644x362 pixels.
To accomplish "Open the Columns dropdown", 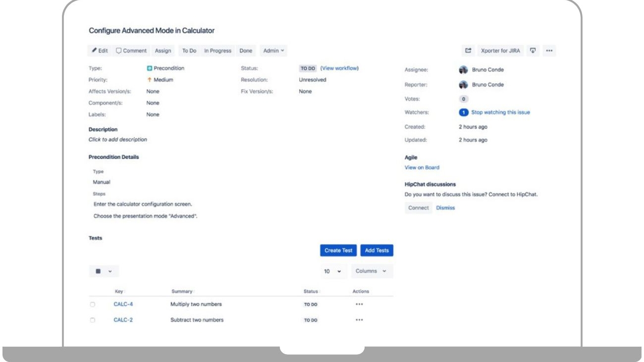I will pos(372,271).
